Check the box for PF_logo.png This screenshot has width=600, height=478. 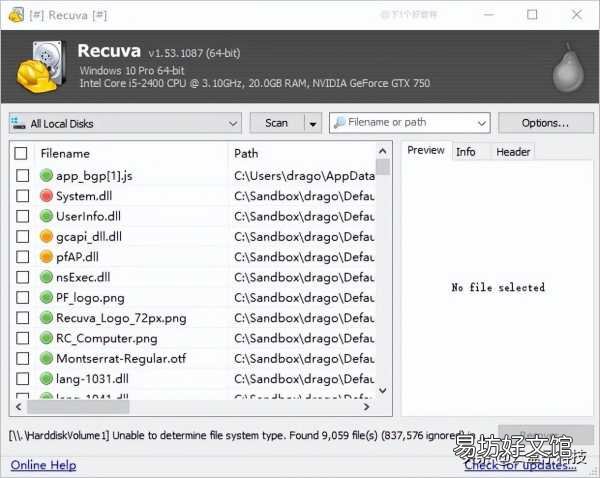[x=23, y=297]
